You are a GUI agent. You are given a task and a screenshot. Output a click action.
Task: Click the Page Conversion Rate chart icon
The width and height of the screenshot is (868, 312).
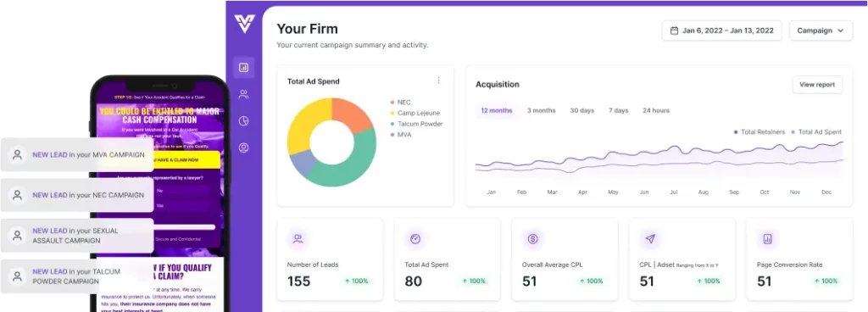point(767,239)
